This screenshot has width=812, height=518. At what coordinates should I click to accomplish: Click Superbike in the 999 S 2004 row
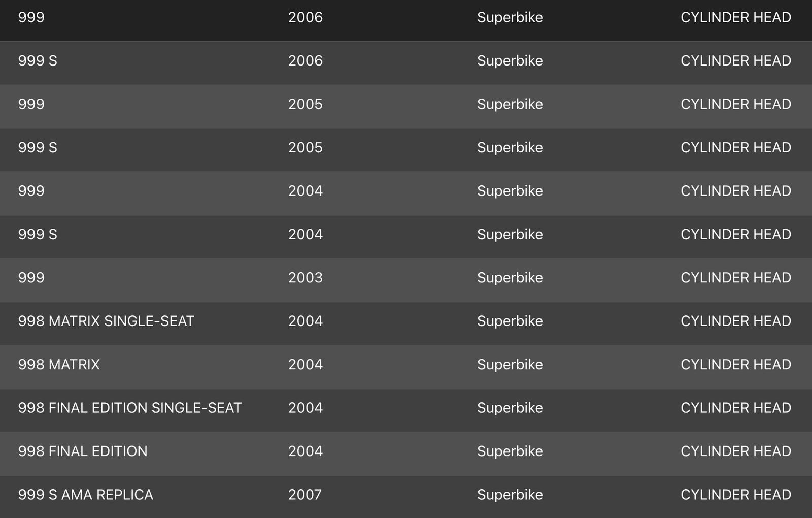tap(510, 235)
